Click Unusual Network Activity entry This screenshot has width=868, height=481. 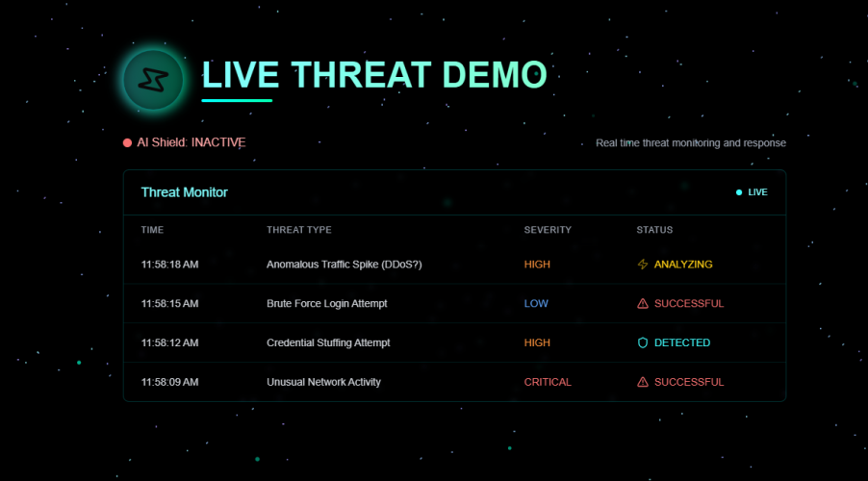click(324, 382)
